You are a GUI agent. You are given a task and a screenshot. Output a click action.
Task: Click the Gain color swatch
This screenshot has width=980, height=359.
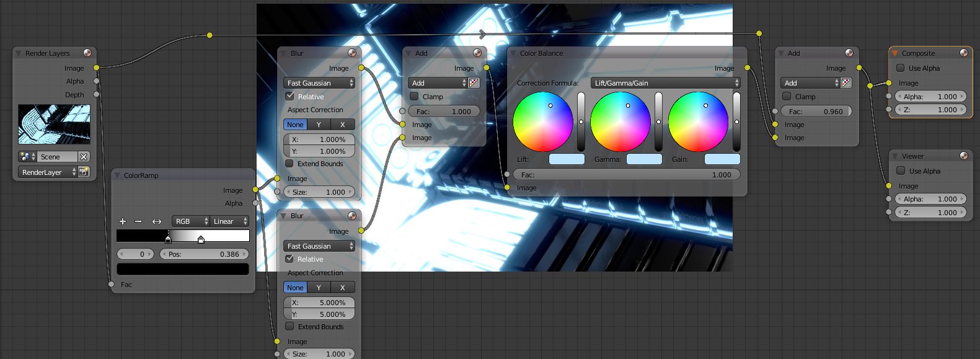click(722, 159)
